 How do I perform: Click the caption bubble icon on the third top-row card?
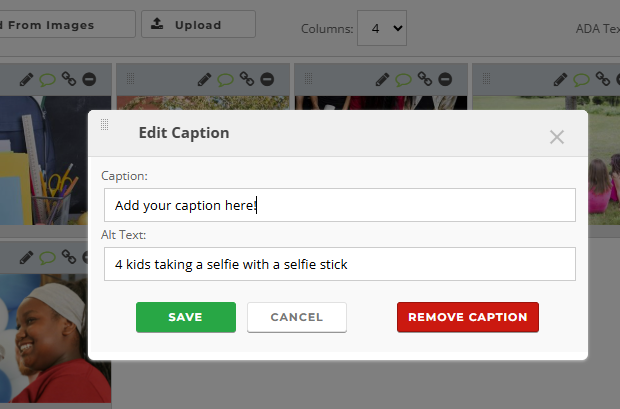(x=403, y=80)
